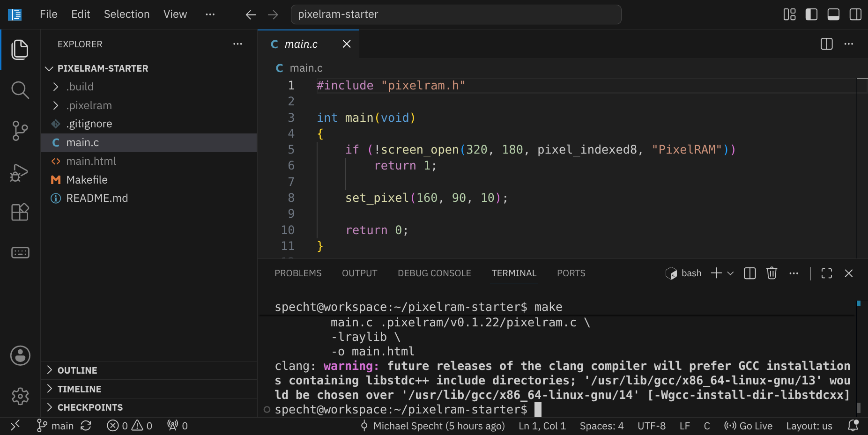Image resolution: width=868 pixels, height=435 pixels.
Task: Open Explorer Views and More Actions
Action: click(x=237, y=44)
